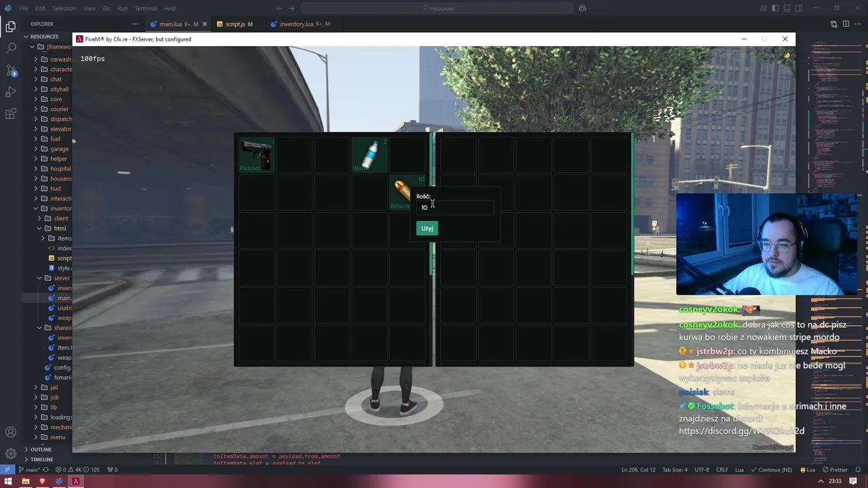The image size is (868, 488).
Task: Switch to the script.js tab
Action: [x=235, y=24]
